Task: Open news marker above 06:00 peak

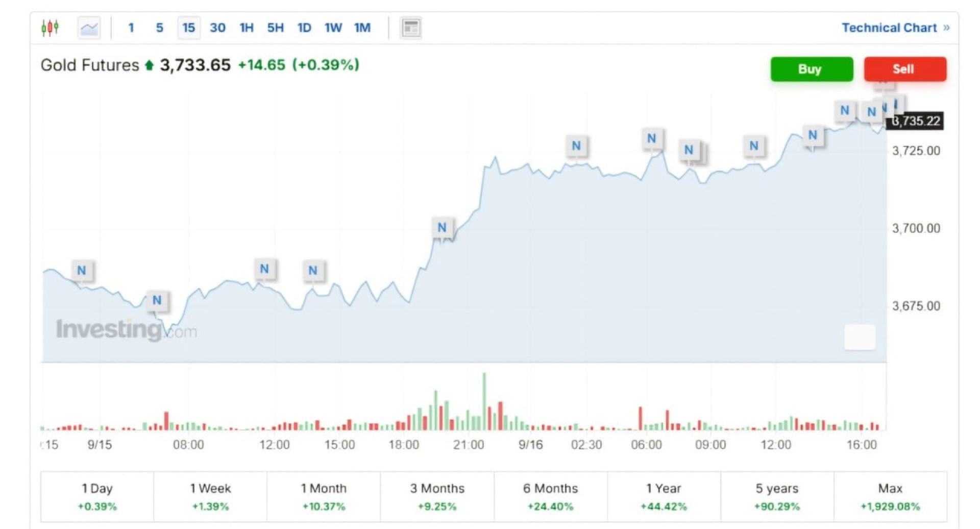Action: click(651, 138)
